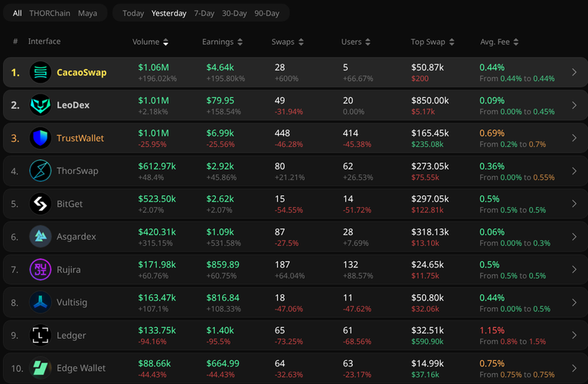Click the Edge Wallet logo icon
Viewport: 588px width, 384px height.
pos(41,368)
